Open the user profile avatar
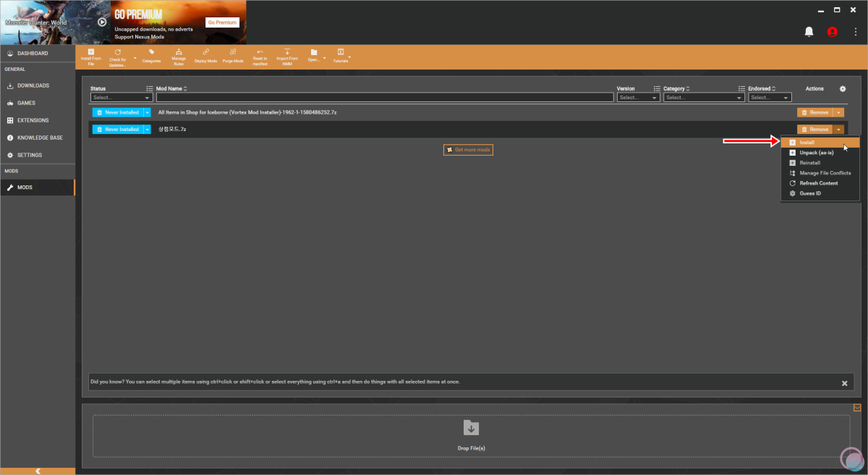This screenshot has height=475, width=868. [833, 32]
